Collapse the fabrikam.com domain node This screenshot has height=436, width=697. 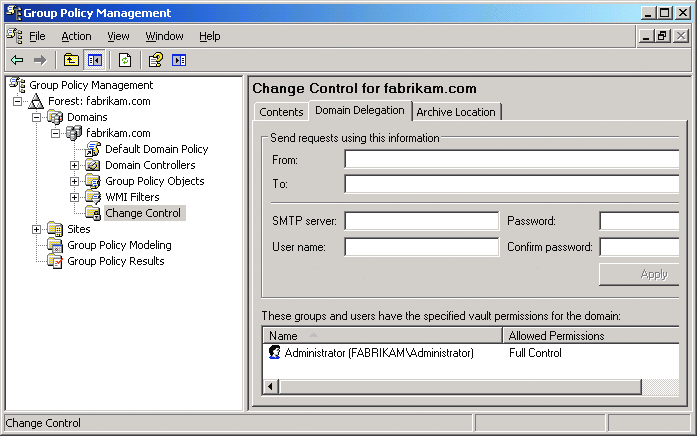pyautogui.click(x=55, y=133)
